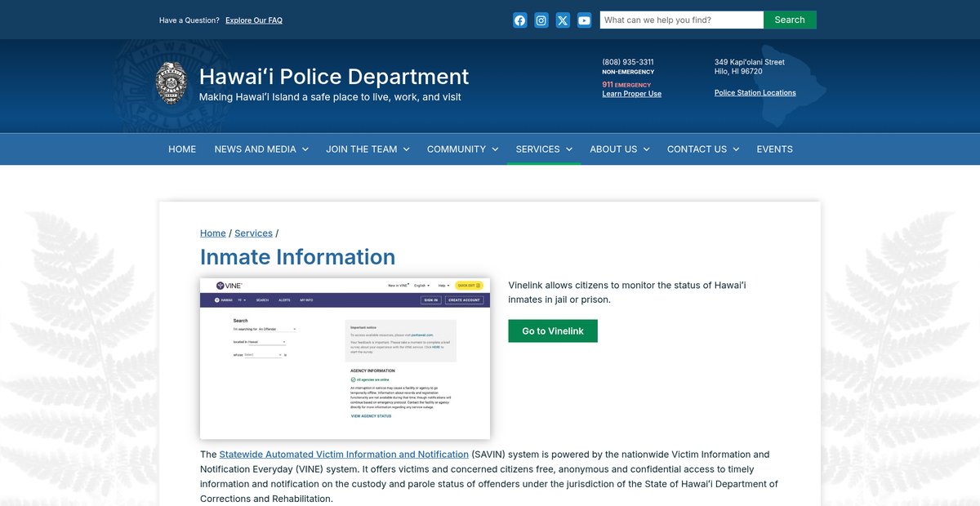980x506 pixels.
Task: Expand the ABOUT US chevron
Action: pyautogui.click(x=647, y=149)
